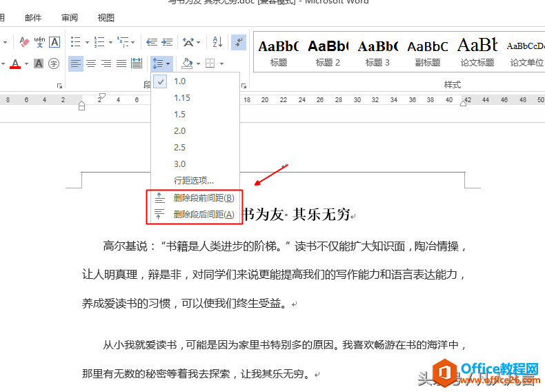The width and height of the screenshot is (545, 392).
Task: Apply Character Border to text
Action: point(54,42)
